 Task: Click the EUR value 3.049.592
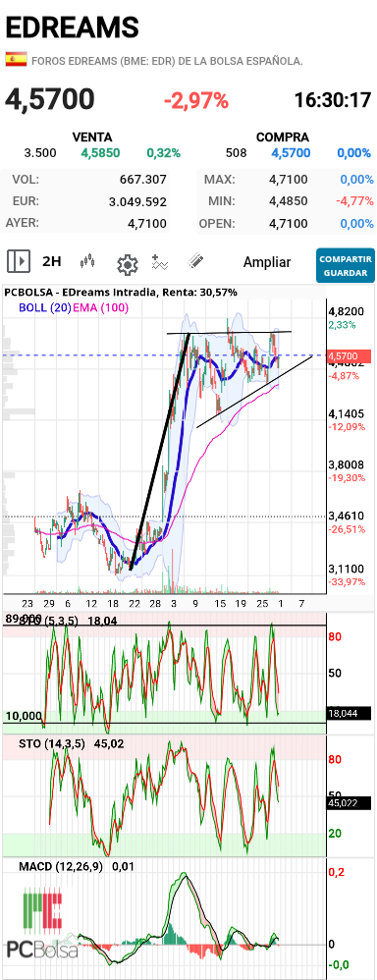(137, 202)
